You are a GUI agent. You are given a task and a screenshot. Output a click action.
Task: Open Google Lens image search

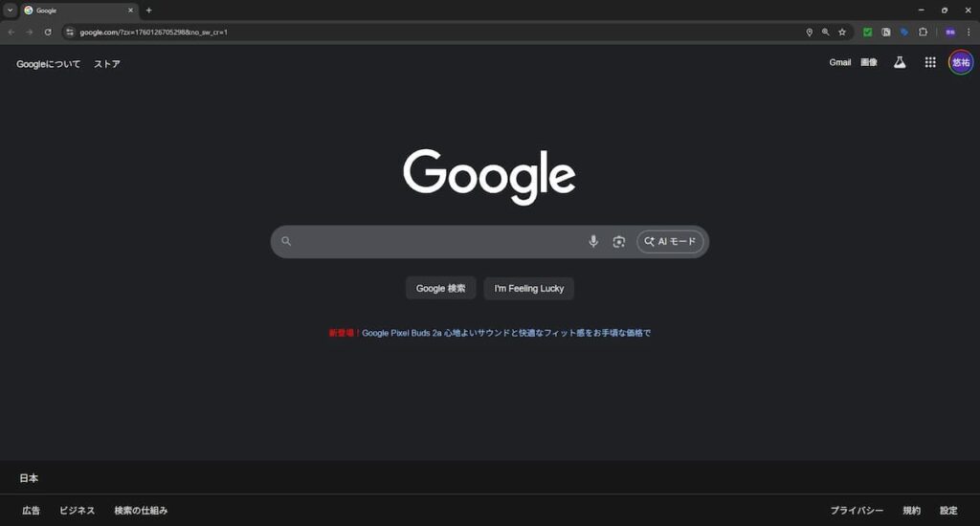click(x=619, y=242)
